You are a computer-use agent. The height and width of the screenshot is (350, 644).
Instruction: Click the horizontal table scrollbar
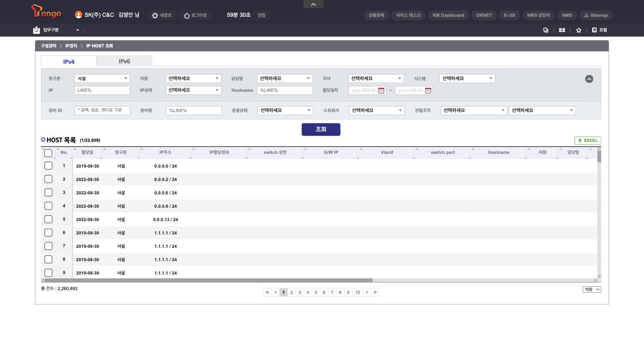pos(208,280)
